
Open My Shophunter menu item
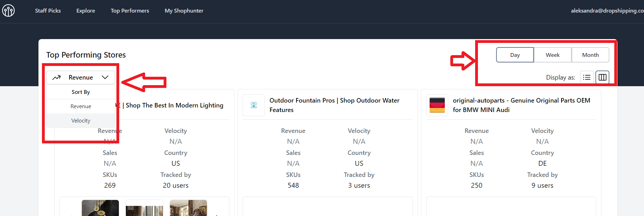184,11
